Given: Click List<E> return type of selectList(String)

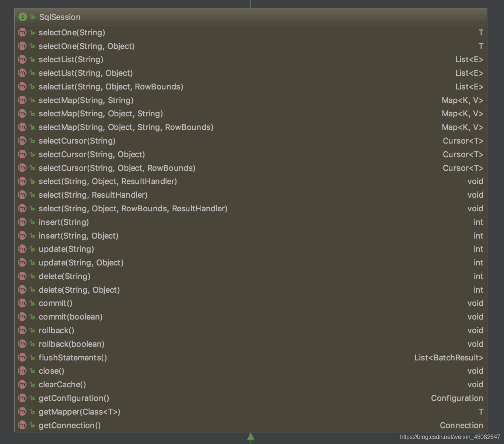Looking at the screenshot, I should pos(469,59).
